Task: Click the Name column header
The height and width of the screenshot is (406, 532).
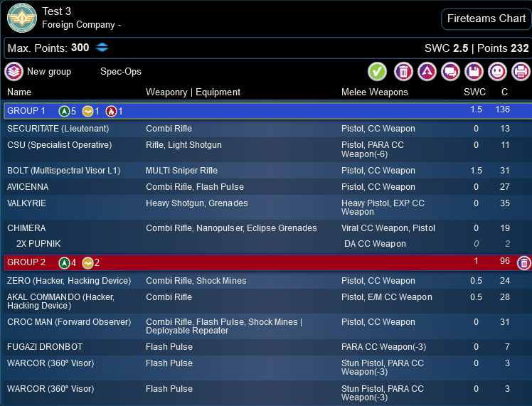Action: 19,92
